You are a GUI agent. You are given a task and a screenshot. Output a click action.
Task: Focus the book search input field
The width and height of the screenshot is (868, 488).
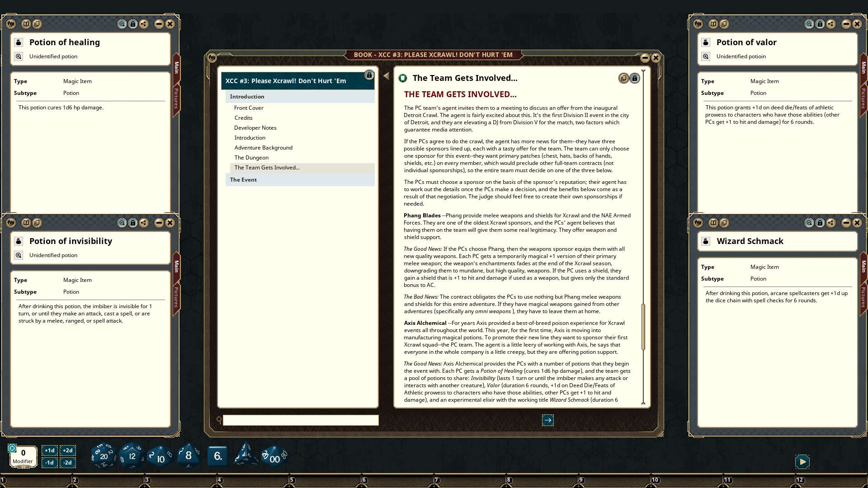[x=300, y=420]
